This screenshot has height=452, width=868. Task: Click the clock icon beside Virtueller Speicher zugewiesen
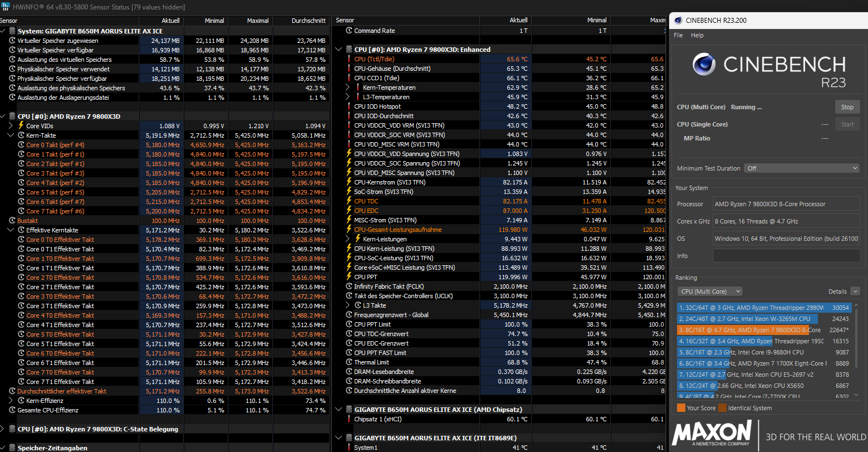pyautogui.click(x=12, y=41)
